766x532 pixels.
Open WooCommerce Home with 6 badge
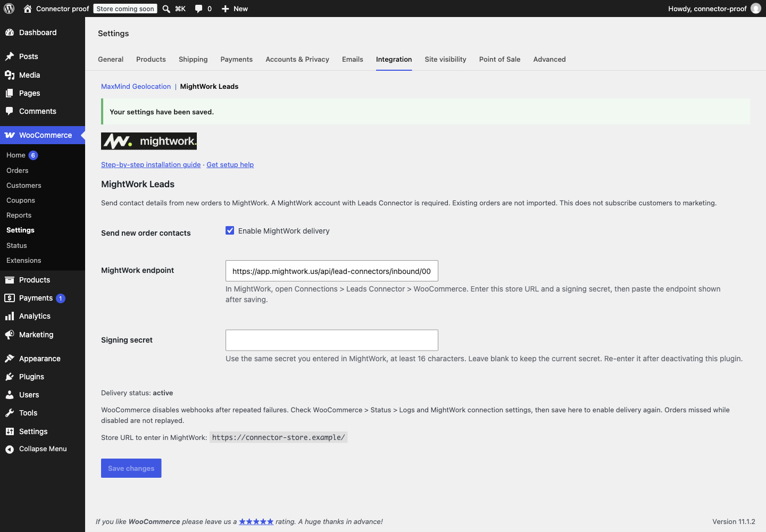coord(22,155)
